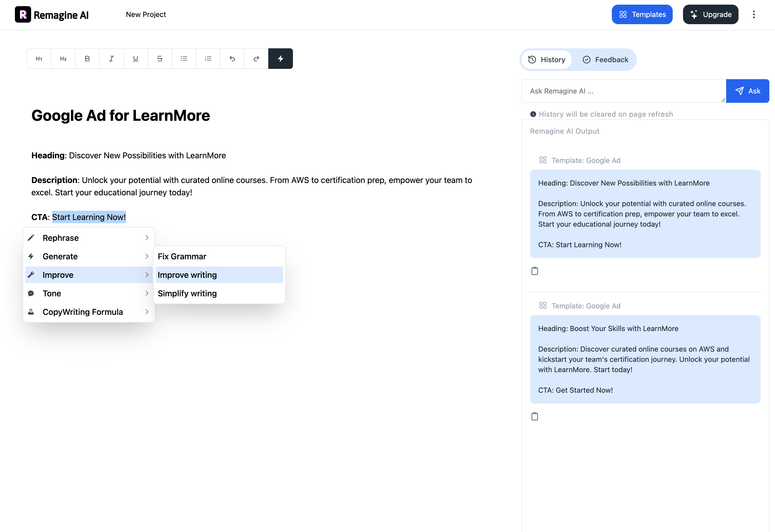Image resolution: width=775 pixels, height=532 pixels.
Task: Click the Ask button
Action: click(747, 91)
